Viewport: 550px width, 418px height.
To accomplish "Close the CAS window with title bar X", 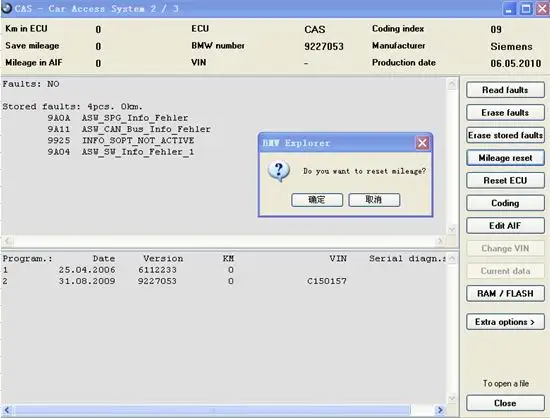I will 542,9.
